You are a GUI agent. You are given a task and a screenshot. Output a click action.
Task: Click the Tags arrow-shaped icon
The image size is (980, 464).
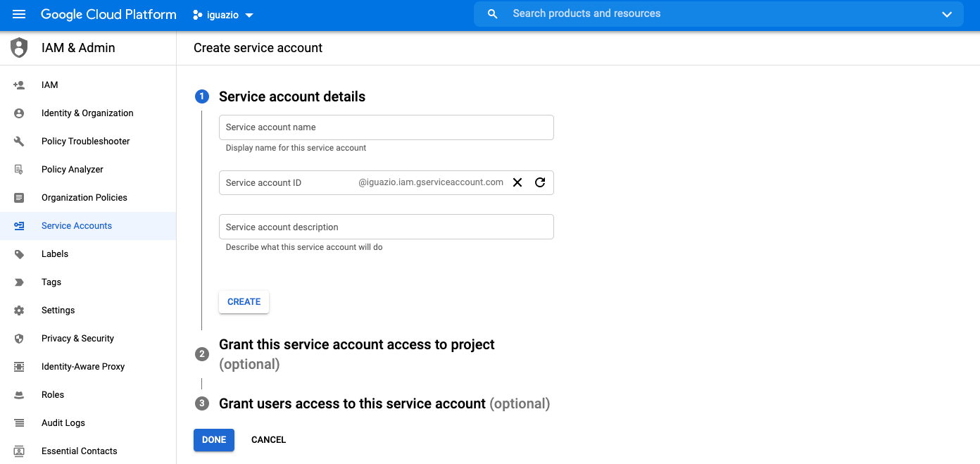(x=19, y=282)
